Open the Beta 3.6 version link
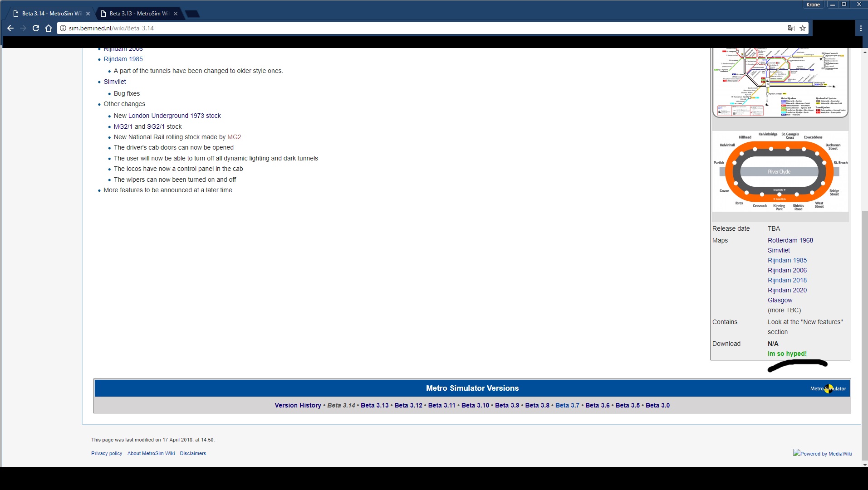Screen dimensions: 868x490 [598, 405]
